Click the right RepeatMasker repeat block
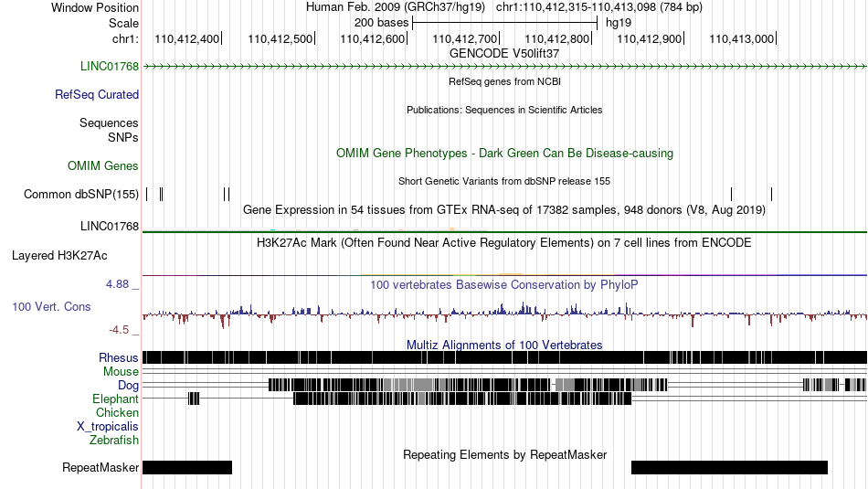 (730, 467)
